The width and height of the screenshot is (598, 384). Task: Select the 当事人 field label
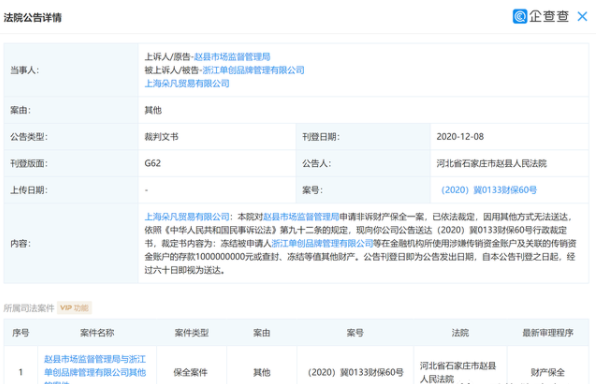tap(24, 70)
